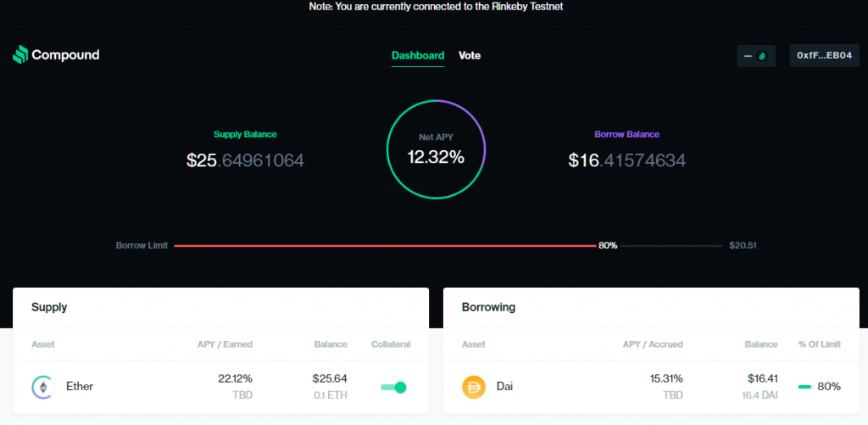Open the Ether supply row
Screen dimensions: 868x425
tap(220, 387)
